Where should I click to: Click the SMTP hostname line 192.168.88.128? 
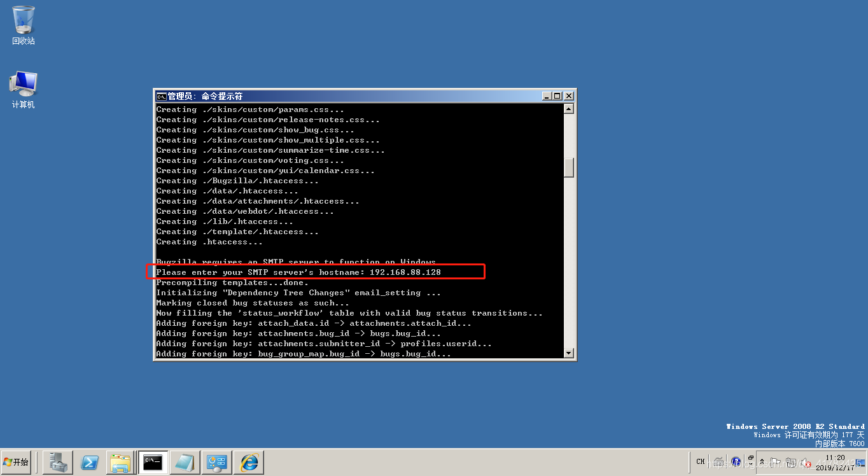[298, 272]
